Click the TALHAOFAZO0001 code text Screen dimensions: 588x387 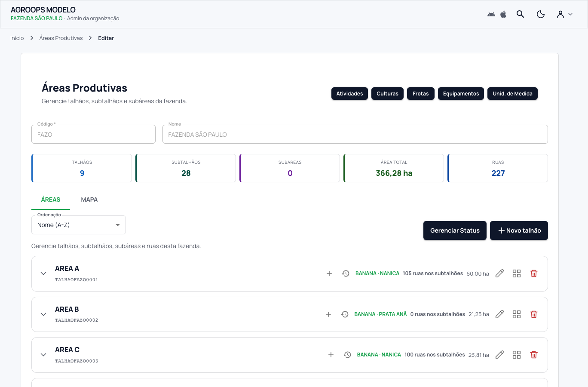77,280
